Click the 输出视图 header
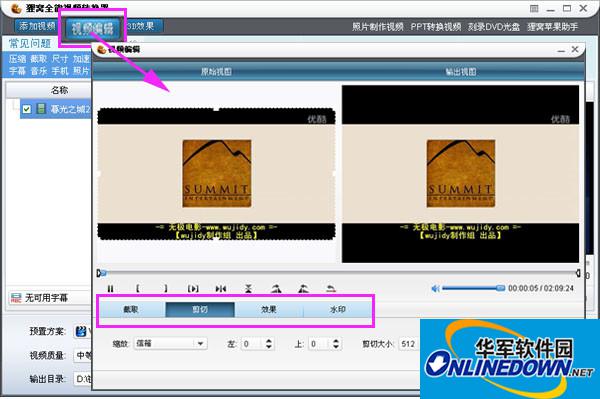 point(461,72)
